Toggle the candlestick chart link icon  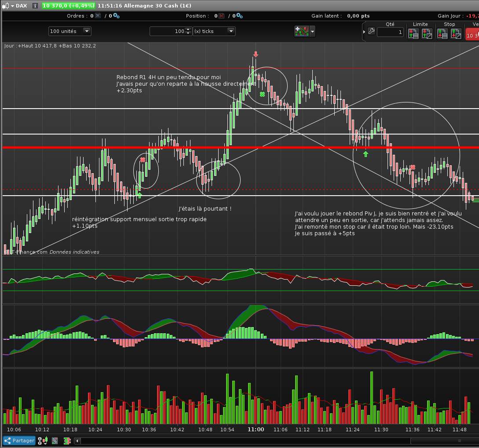(x=43, y=441)
